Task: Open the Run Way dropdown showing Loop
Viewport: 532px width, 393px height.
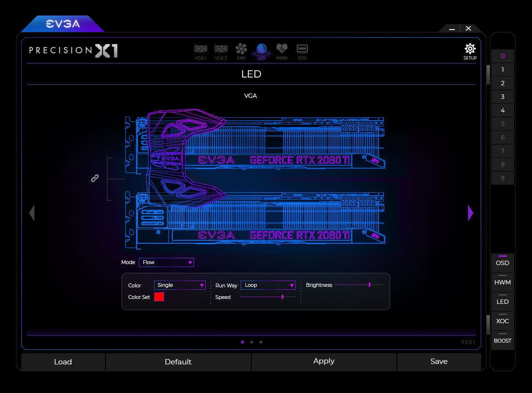Action: (268, 285)
